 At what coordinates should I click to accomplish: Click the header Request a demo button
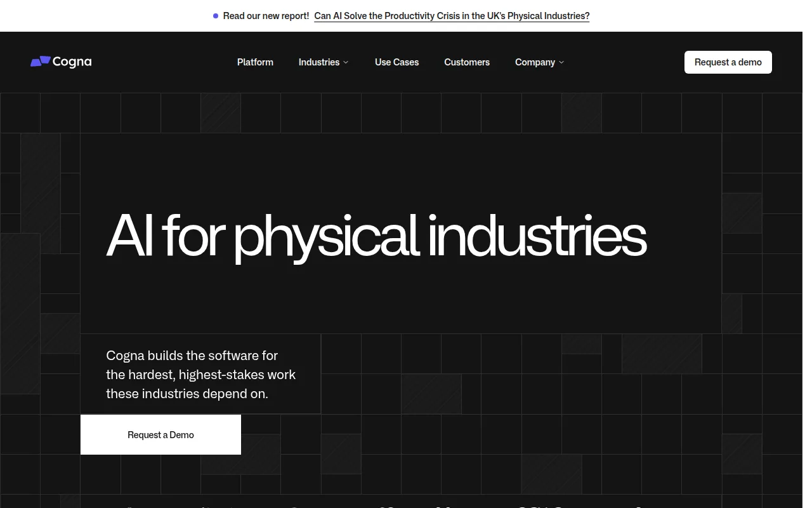(x=728, y=62)
